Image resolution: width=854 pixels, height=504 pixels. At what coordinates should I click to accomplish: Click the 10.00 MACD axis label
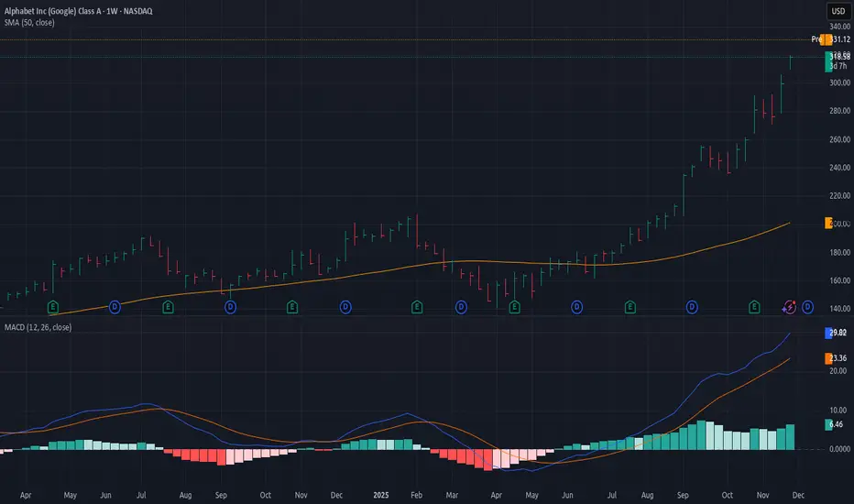(x=838, y=410)
